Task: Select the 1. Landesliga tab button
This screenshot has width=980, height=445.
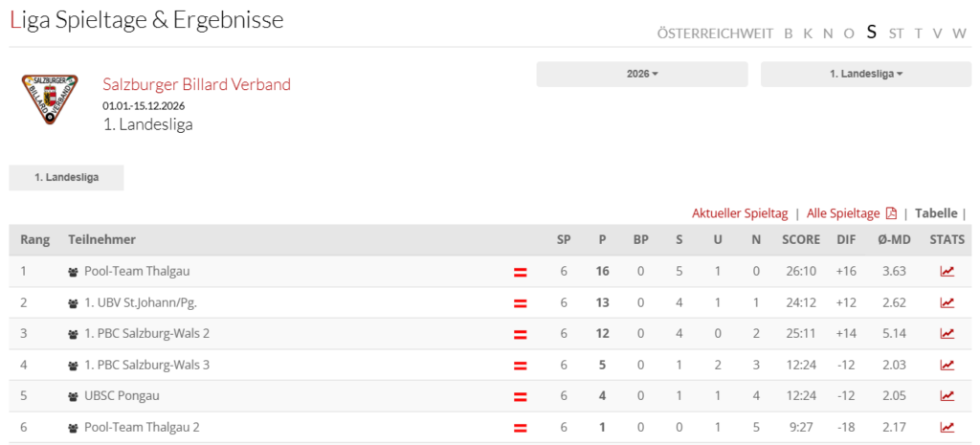Action: pos(66,177)
